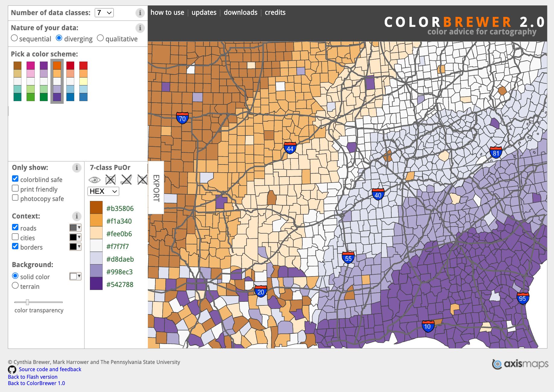Click the colorblind-safe eye icon
The image size is (554, 392).
point(95,180)
